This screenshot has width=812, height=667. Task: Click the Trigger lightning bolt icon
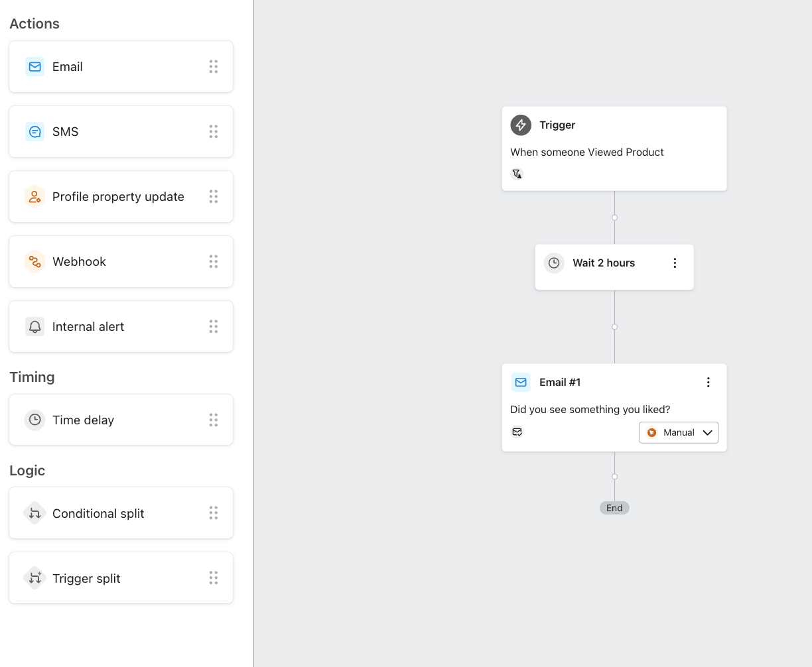click(521, 125)
